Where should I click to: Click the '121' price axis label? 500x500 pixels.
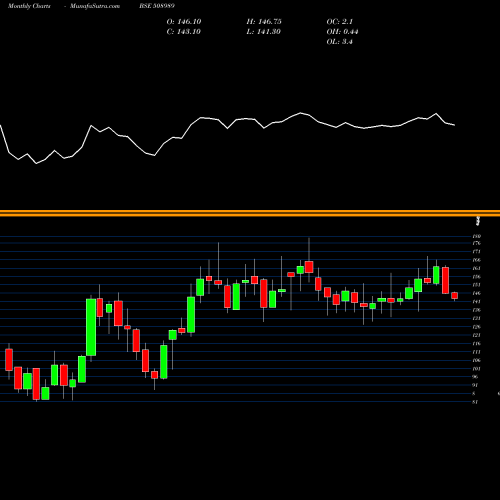tap(477, 335)
